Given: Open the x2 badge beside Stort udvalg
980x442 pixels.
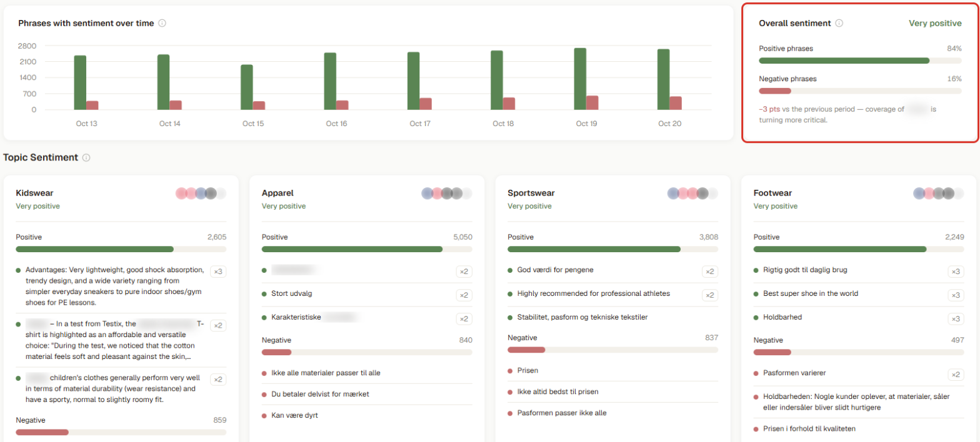Looking at the screenshot, I should coord(464,295).
